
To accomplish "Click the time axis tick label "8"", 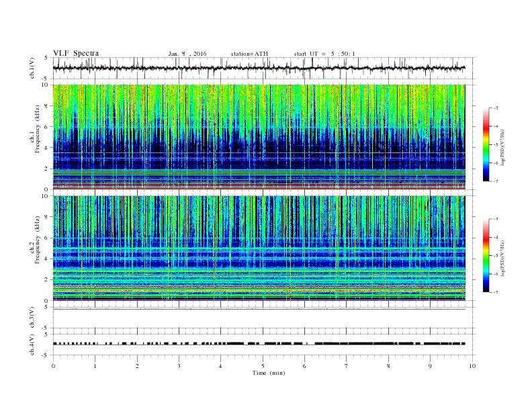I will pos(388,366).
